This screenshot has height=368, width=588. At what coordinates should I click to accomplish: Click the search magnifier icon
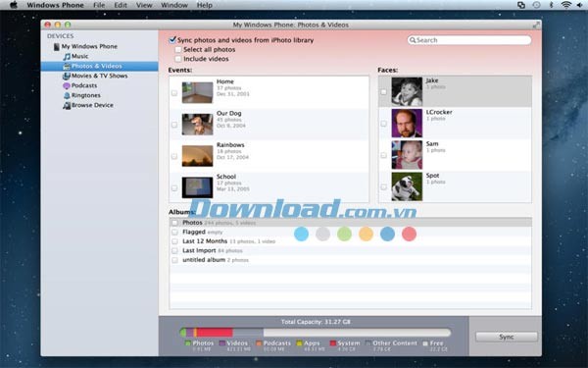(x=413, y=40)
